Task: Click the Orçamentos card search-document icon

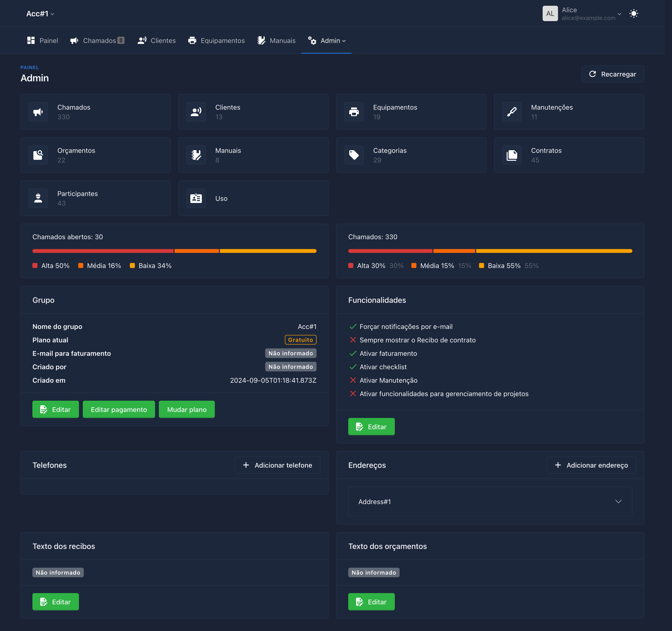Action: click(x=38, y=155)
